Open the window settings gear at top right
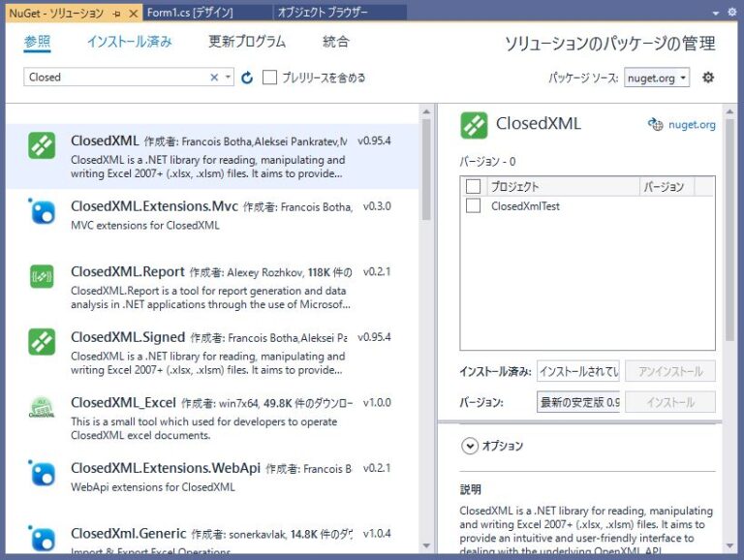Image resolution: width=744 pixels, height=560 pixels. click(732, 13)
